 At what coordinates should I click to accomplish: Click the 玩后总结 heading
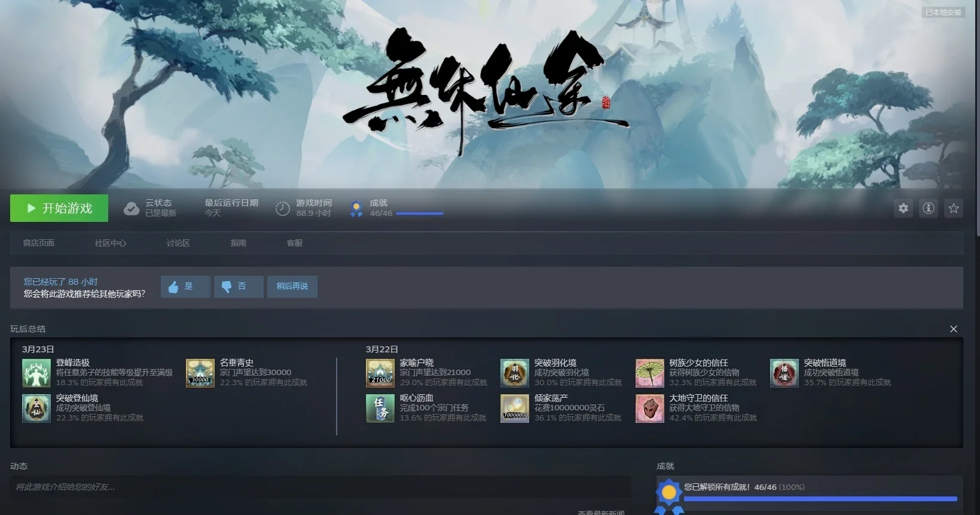pyautogui.click(x=28, y=329)
